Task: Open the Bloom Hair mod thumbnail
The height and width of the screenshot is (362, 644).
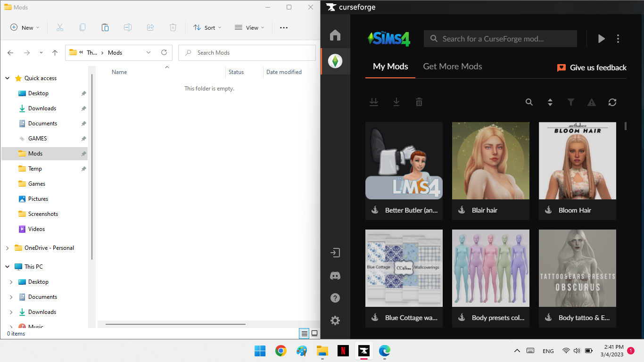Action: 577,161
